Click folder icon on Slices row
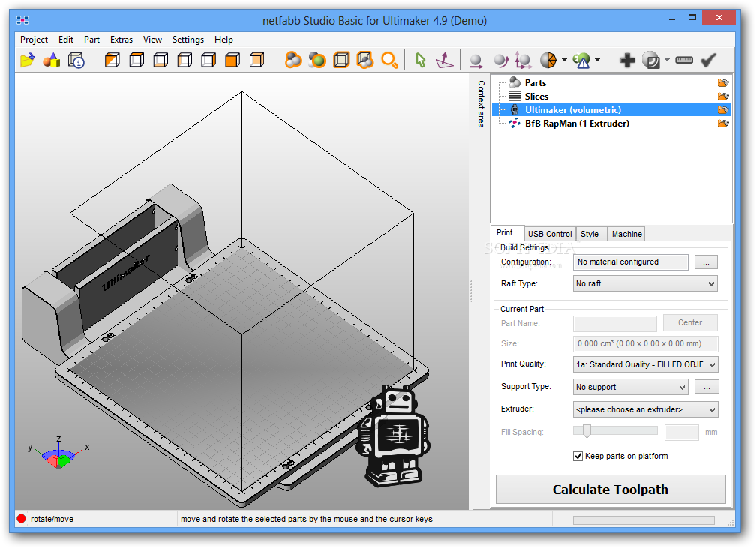Image resolution: width=756 pixels, height=548 pixels. click(x=723, y=97)
